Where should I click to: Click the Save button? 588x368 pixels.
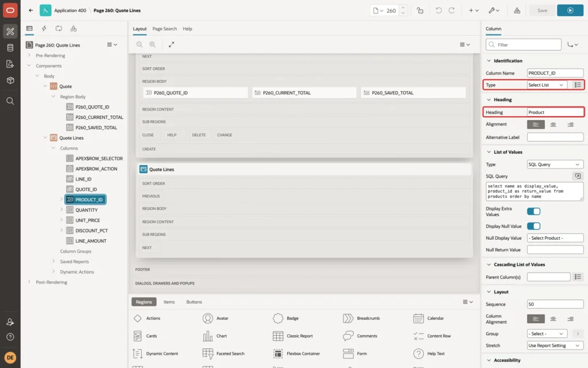coord(542,10)
